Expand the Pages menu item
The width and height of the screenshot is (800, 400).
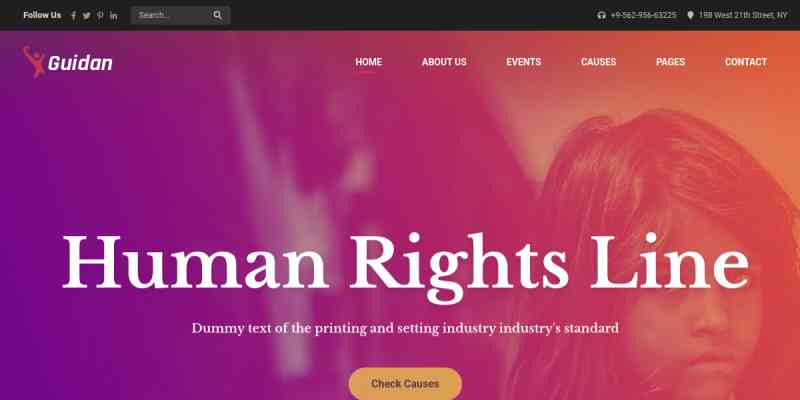click(x=670, y=62)
